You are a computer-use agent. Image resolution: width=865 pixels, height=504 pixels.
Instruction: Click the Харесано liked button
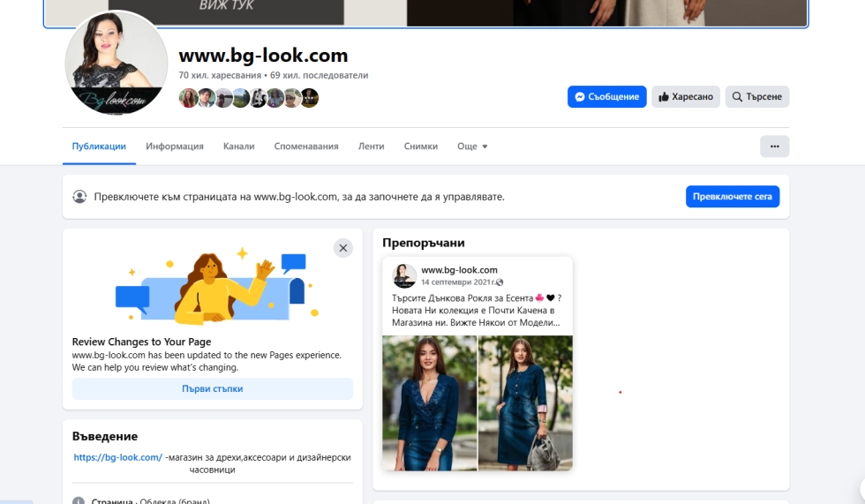[x=686, y=96]
